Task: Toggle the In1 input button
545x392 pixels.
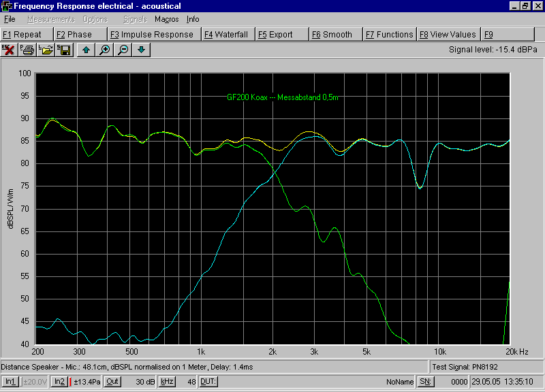Action: tap(10, 382)
